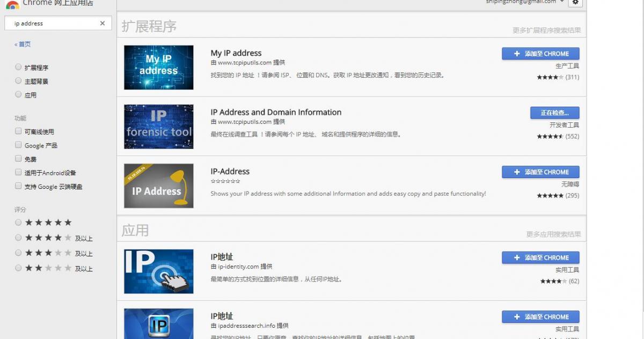
Task: Click the "最简单的方式找到位置" description text
Action: [x=276, y=279]
